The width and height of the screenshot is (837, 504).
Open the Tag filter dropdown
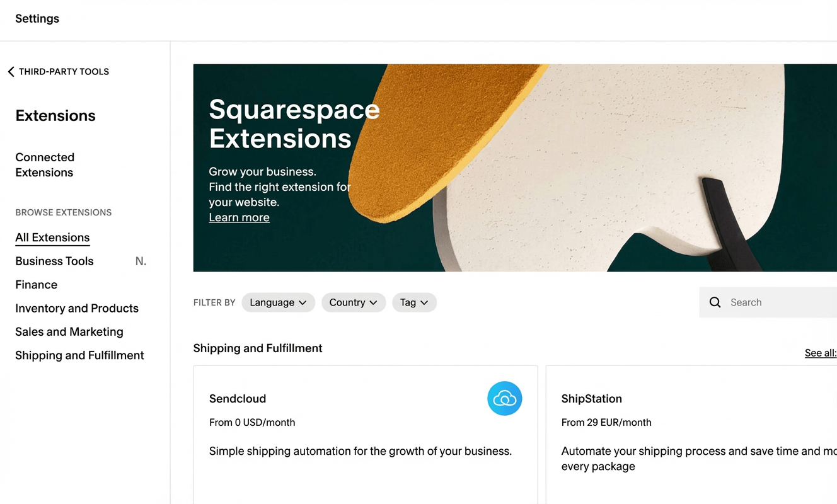pyautogui.click(x=414, y=302)
